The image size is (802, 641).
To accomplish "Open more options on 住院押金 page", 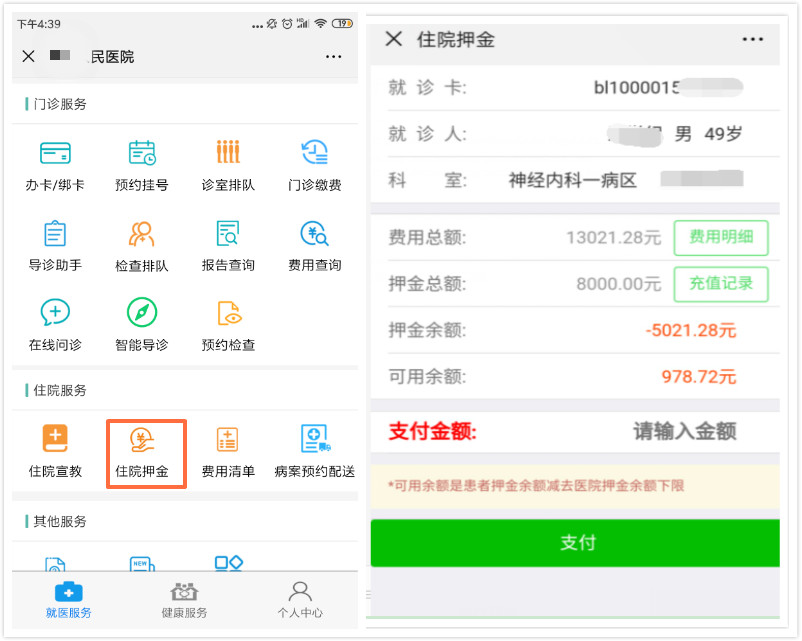I will (x=753, y=39).
